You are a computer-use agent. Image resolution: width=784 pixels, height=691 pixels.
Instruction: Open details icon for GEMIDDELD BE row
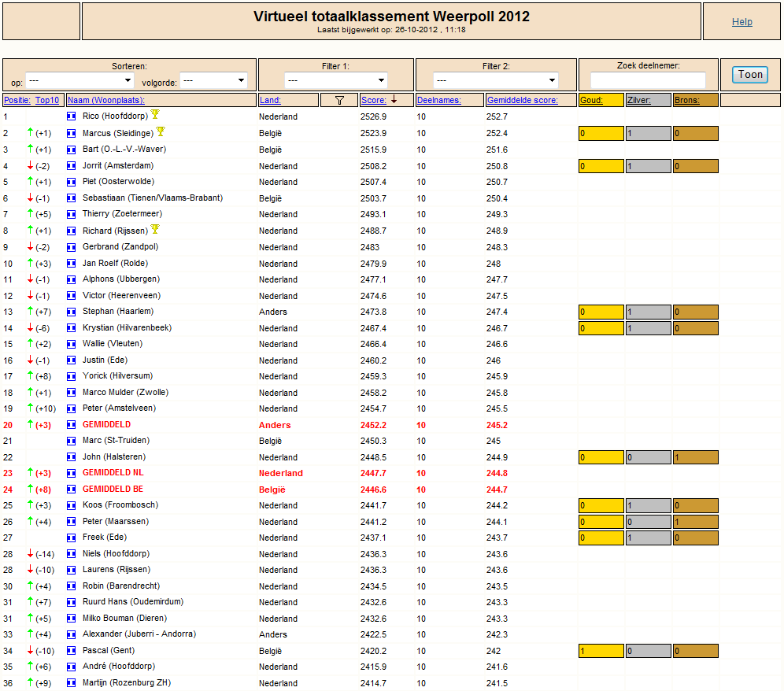pyautogui.click(x=72, y=489)
